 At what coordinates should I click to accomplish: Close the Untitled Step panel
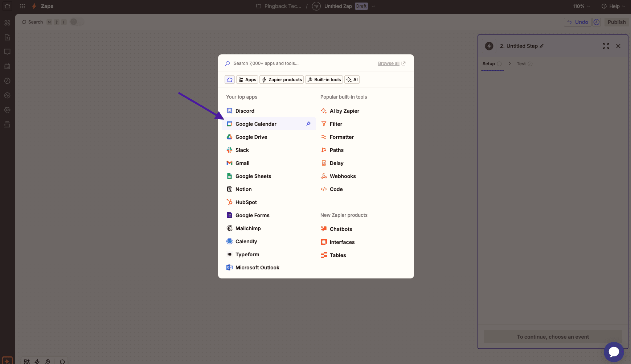coord(618,46)
